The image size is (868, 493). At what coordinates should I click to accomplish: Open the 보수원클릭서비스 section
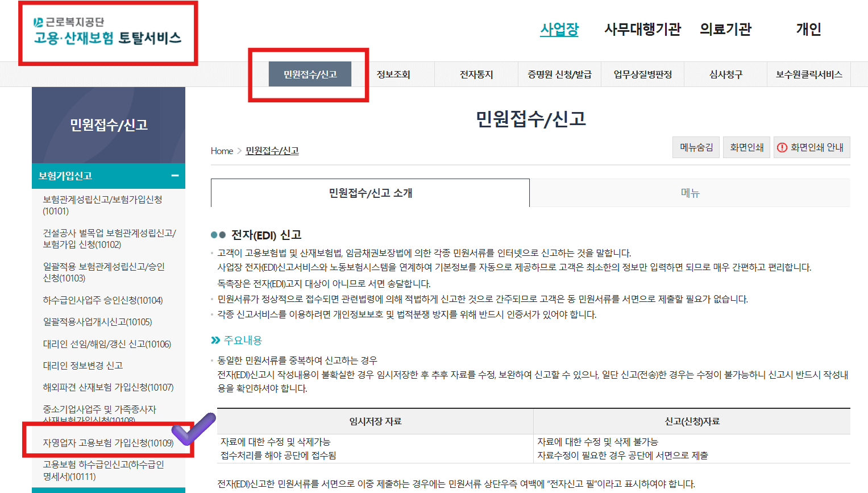(x=808, y=74)
